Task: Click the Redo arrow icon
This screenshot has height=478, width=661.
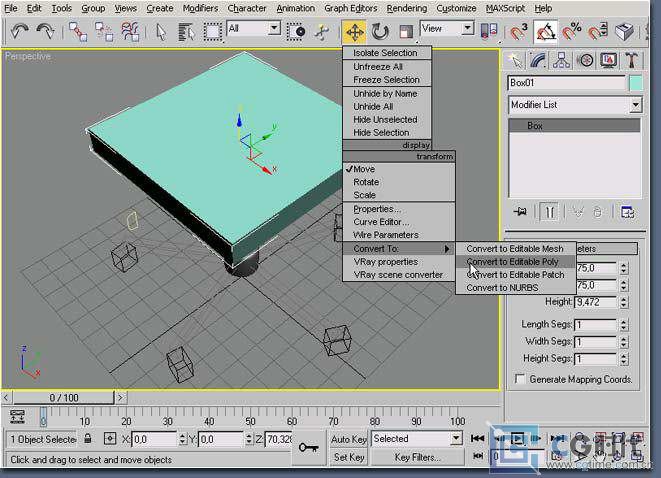Action: (45, 31)
